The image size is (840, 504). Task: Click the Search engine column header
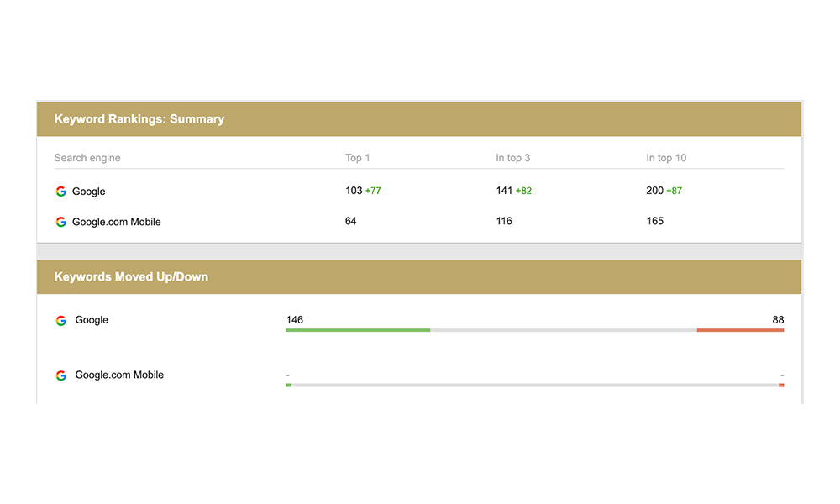pos(87,158)
